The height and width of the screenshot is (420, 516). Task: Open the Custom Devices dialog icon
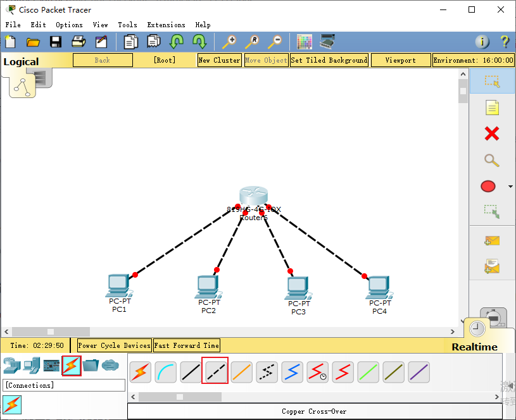click(x=327, y=42)
